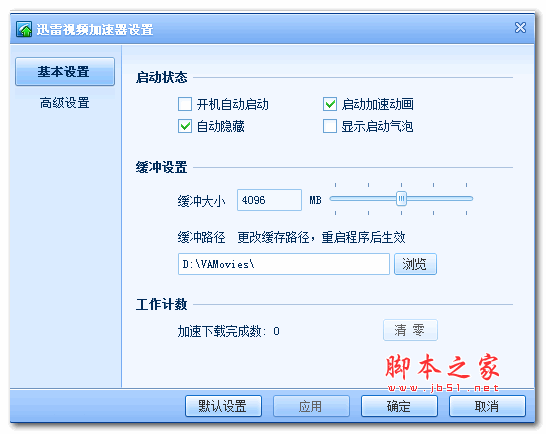Click the 清零 counter reset button
The width and height of the screenshot is (546, 434).
(x=410, y=330)
